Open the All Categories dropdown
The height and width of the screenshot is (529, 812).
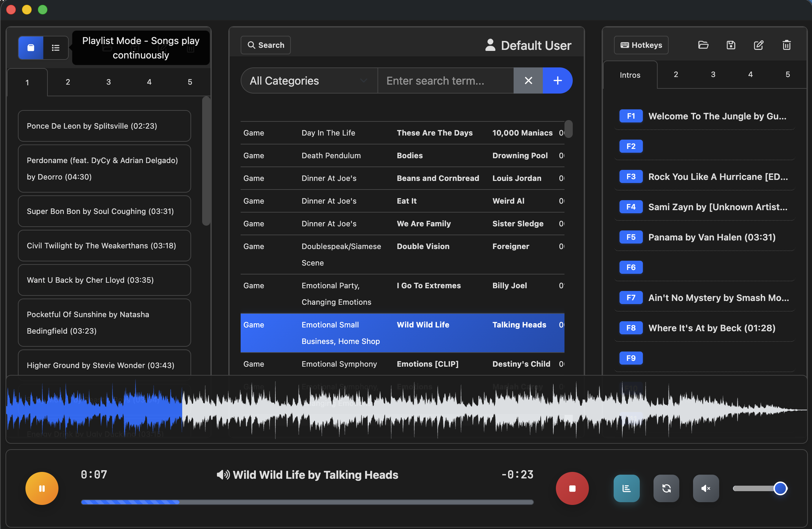tap(308, 80)
